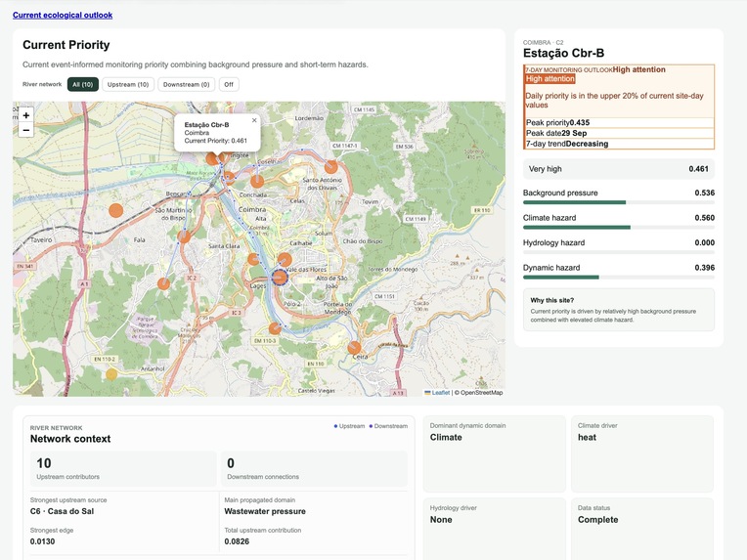Click the Dominant dynamic domain Climate card
Screen dimensions: 747x560
point(495,453)
